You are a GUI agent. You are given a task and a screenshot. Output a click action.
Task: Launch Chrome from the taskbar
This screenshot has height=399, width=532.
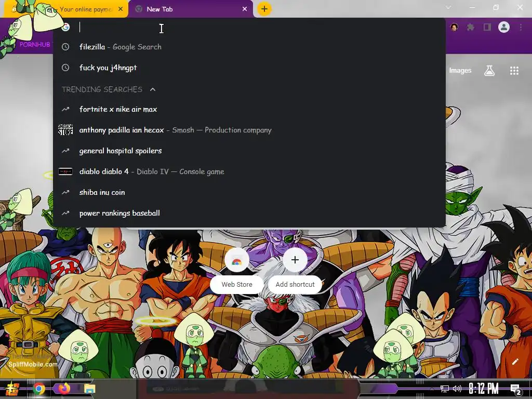(38, 389)
